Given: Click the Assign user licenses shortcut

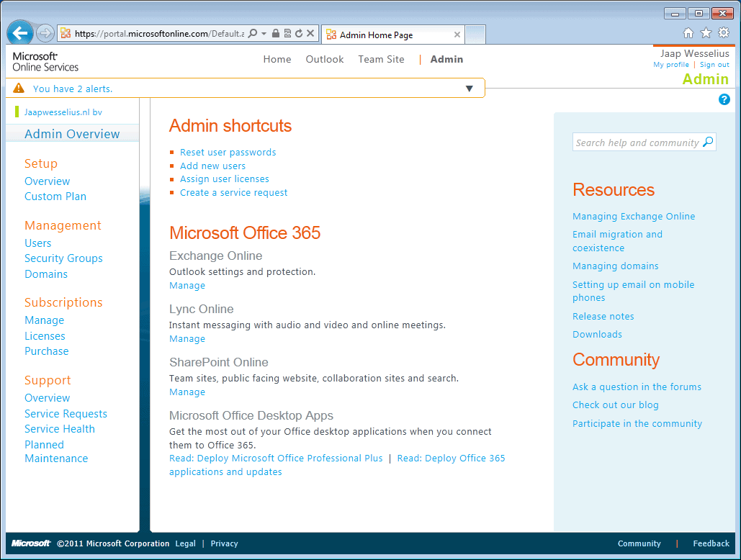Looking at the screenshot, I should click(x=225, y=179).
